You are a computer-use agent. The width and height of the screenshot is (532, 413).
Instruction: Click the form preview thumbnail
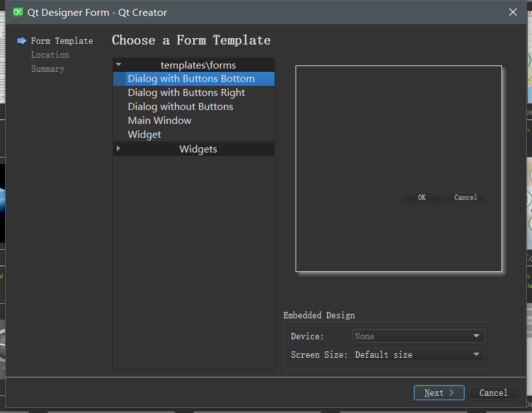pyautogui.click(x=399, y=168)
